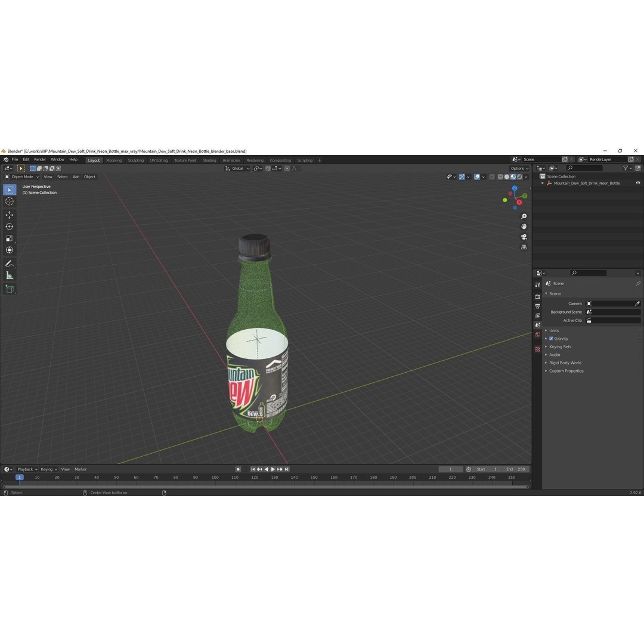
Task: Choose the Move tool
Action: tap(10, 215)
